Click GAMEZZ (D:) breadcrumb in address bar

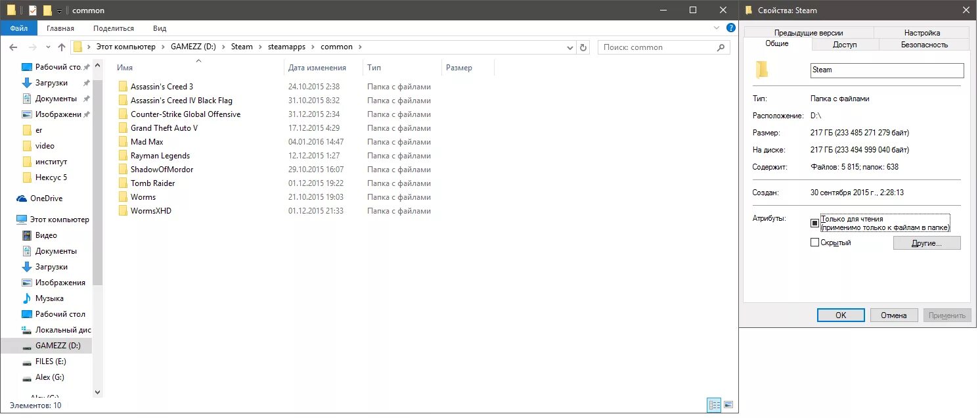(x=193, y=47)
